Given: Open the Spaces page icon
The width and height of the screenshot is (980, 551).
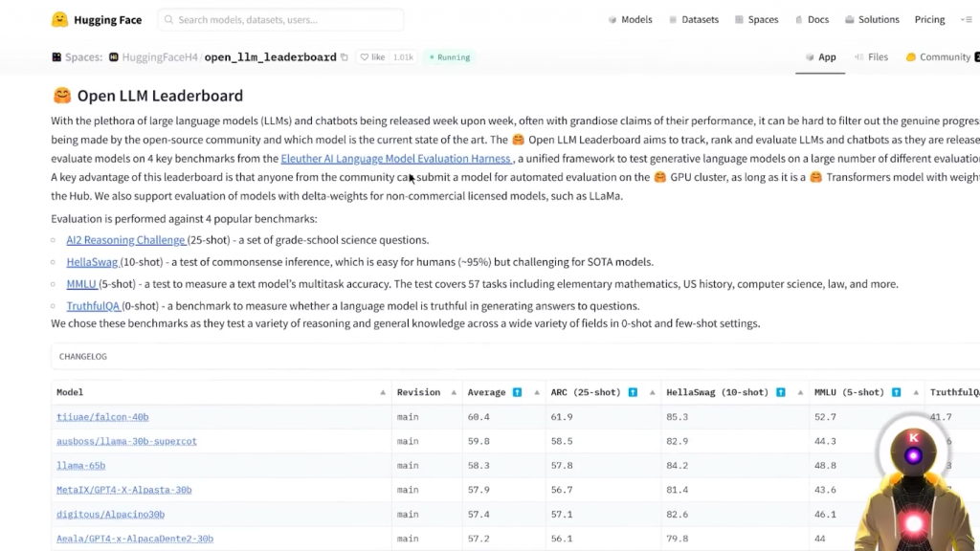Looking at the screenshot, I should click(x=739, y=20).
